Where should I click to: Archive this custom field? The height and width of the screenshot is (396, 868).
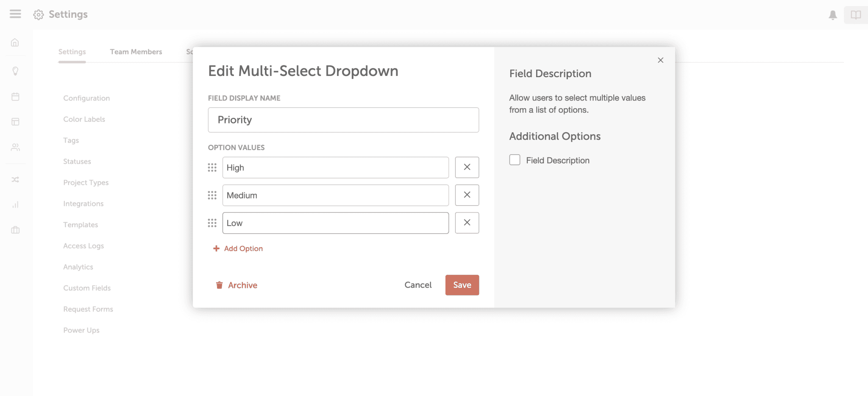click(236, 285)
